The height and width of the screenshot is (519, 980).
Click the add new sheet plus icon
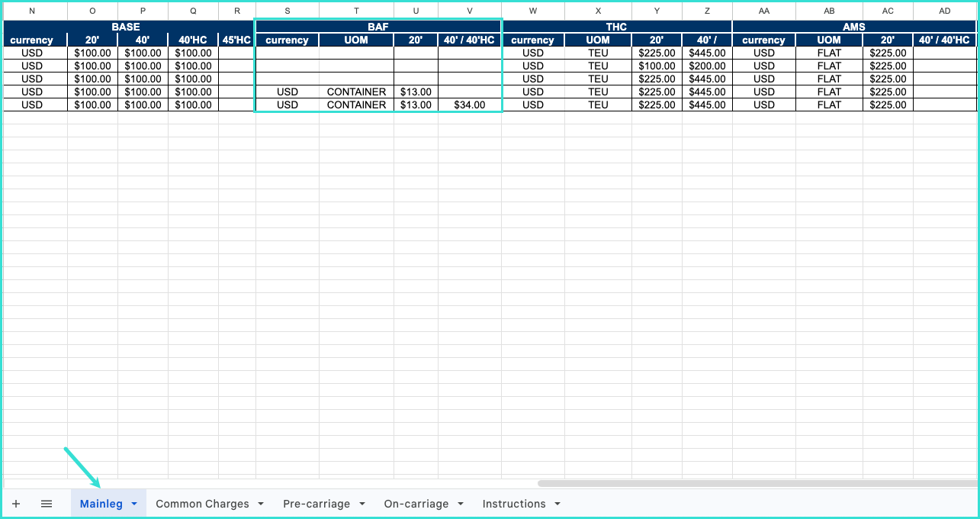pyautogui.click(x=16, y=504)
